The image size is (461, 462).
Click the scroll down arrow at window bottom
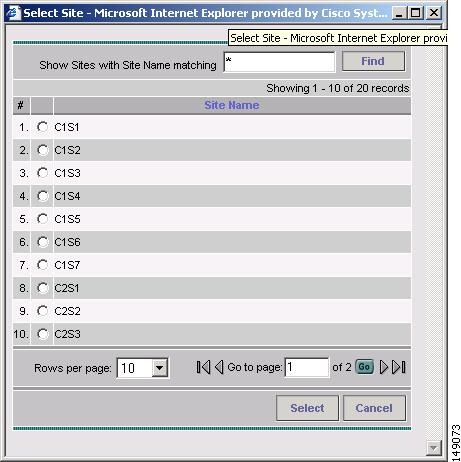(x=433, y=448)
